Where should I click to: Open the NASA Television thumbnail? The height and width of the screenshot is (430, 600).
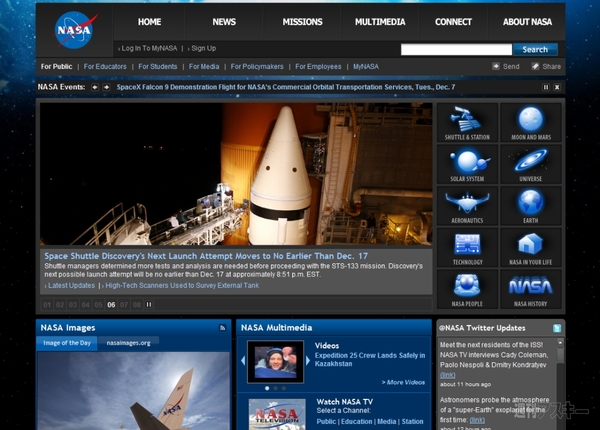point(277,414)
